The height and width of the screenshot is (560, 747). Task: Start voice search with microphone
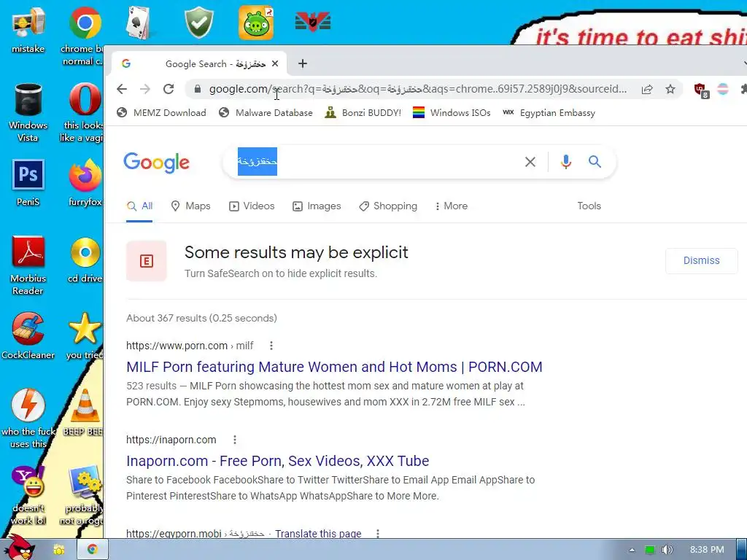[x=565, y=162]
